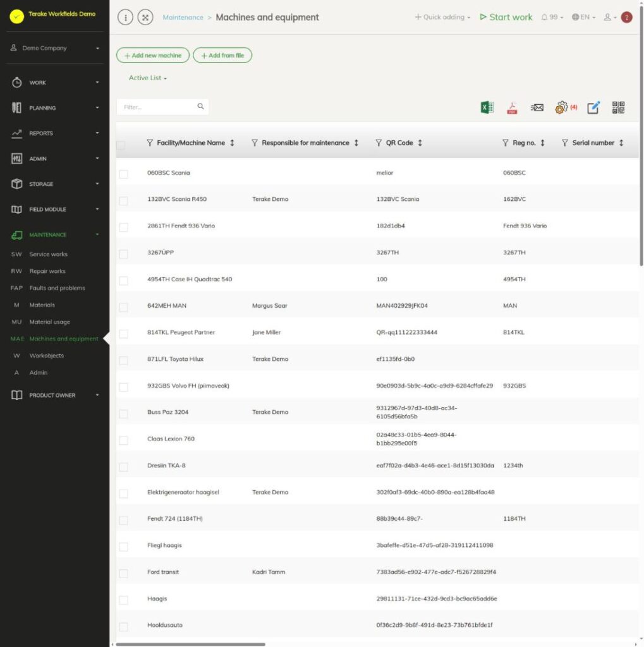Screen dimensions: 644x647
Task: Check the 2861TH Fendt 936 Vario row
Action: [123, 227]
